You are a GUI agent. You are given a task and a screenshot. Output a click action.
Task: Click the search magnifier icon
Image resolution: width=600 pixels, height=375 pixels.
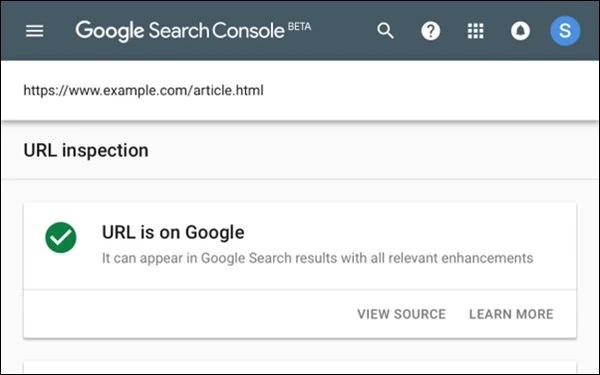pyautogui.click(x=385, y=31)
